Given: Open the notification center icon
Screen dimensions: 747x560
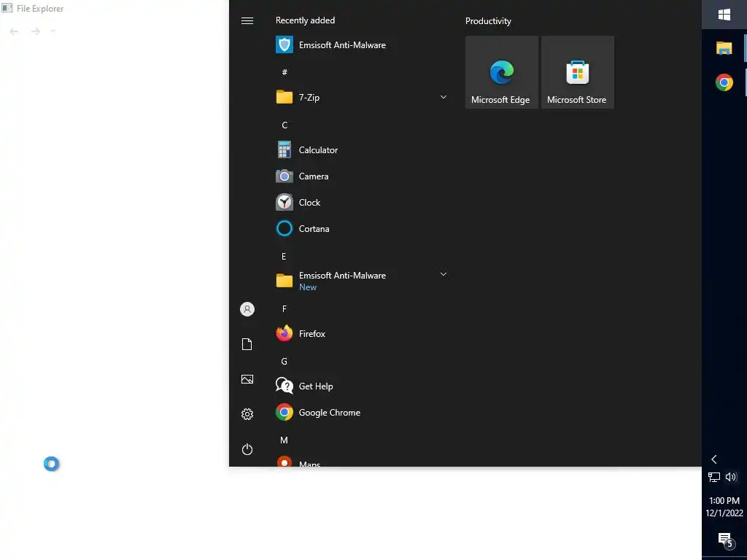Looking at the screenshot, I should click(x=725, y=540).
